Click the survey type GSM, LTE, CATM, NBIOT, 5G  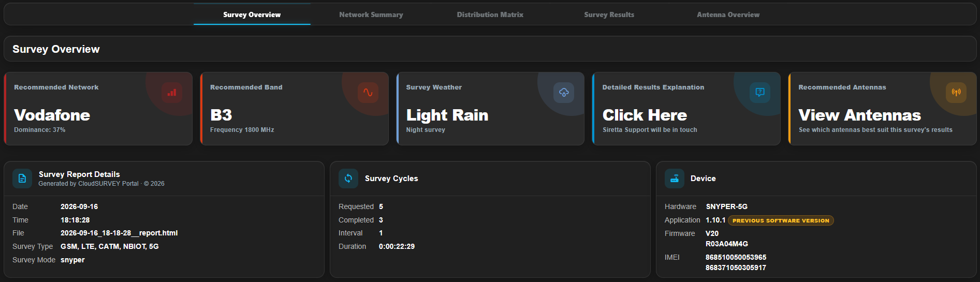[110, 246]
